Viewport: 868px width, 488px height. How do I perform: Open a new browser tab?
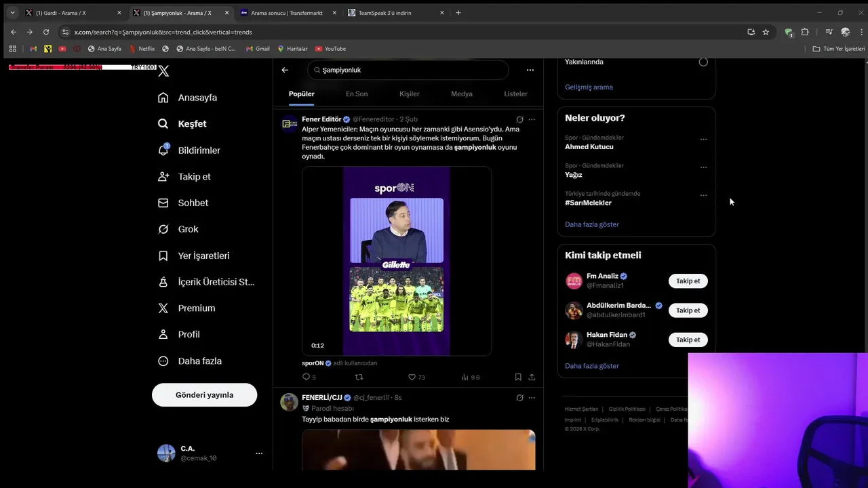click(x=458, y=13)
